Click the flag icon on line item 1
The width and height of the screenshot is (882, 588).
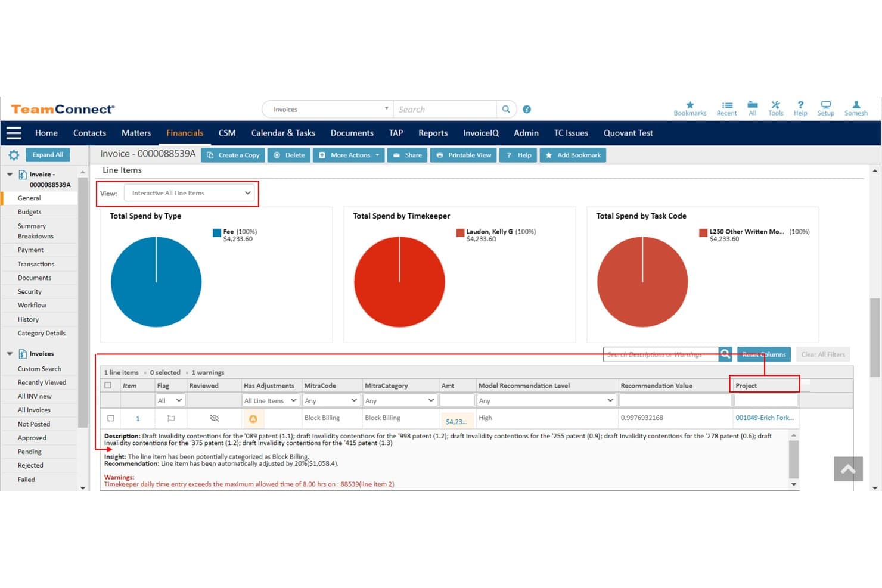(x=171, y=418)
